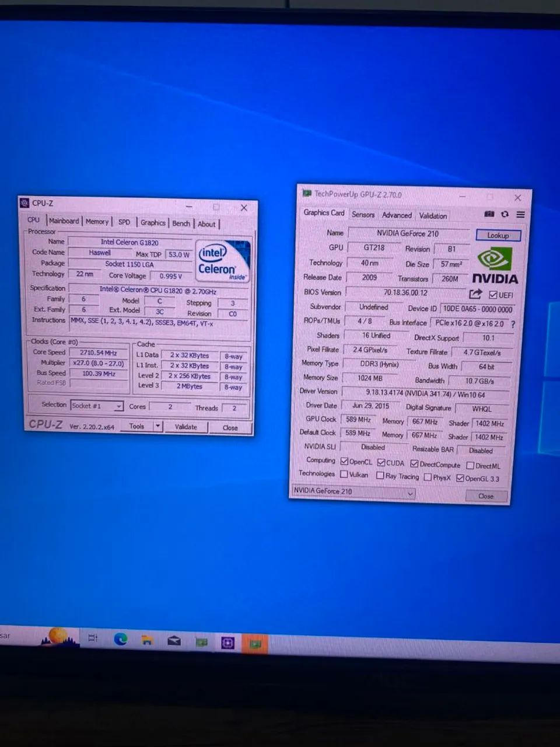Image resolution: width=560 pixels, height=747 pixels.
Task: Enable the Ray Tracing checkbox
Action: (x=380, y=476)
